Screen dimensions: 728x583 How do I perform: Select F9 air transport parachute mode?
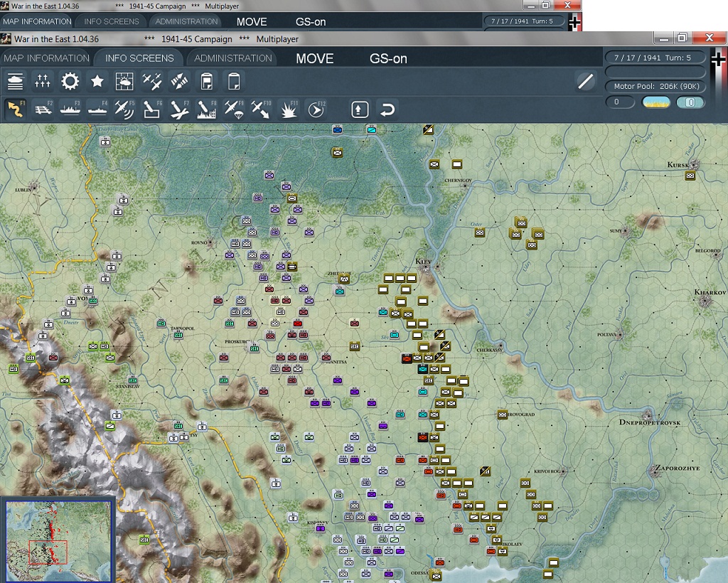pos(234,109)
